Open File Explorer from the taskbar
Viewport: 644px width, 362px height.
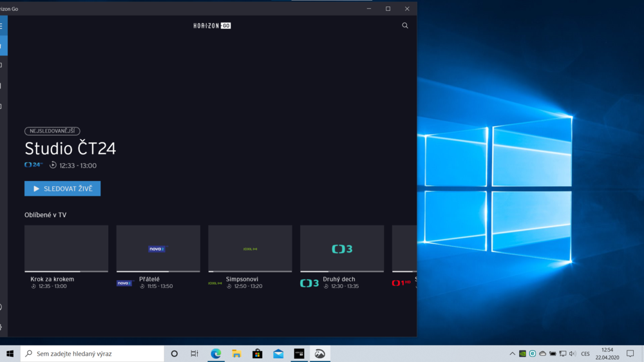click(x=236, y=354)
